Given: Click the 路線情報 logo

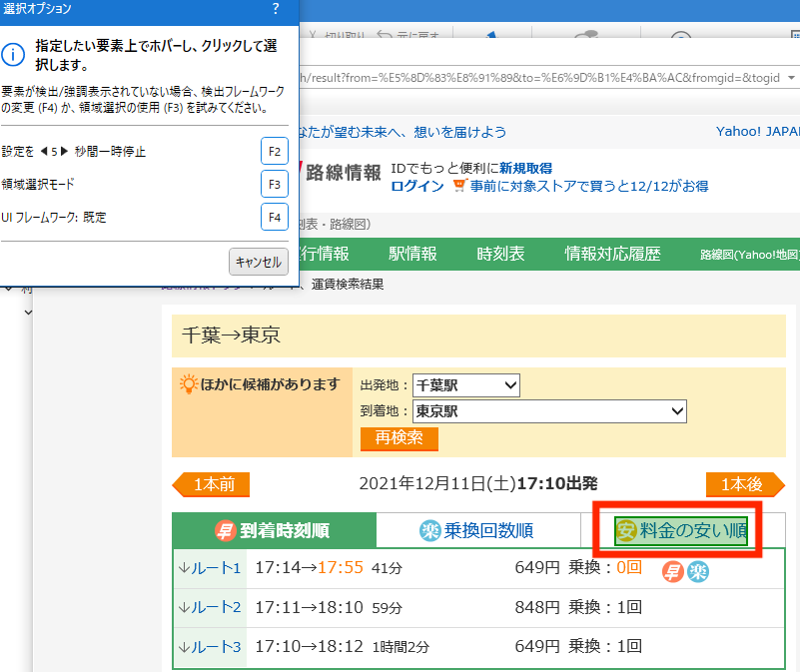Looking at the screenshot, I should 343,173.
